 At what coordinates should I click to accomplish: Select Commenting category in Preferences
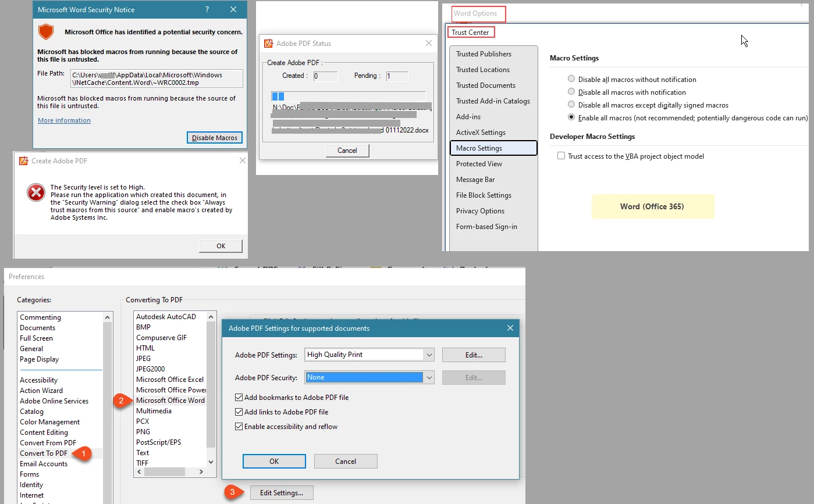(40, 317)
